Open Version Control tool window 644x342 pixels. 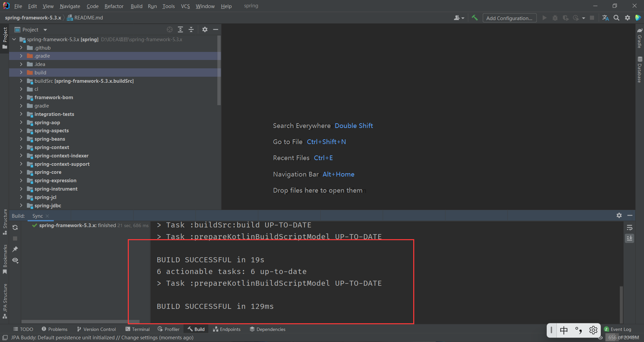tap(96, 329)
